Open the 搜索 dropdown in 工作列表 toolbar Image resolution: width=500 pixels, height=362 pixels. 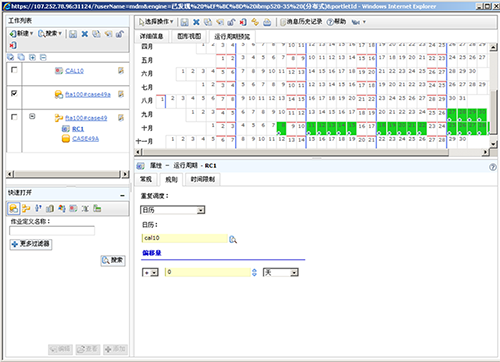(x=50, y=34)
